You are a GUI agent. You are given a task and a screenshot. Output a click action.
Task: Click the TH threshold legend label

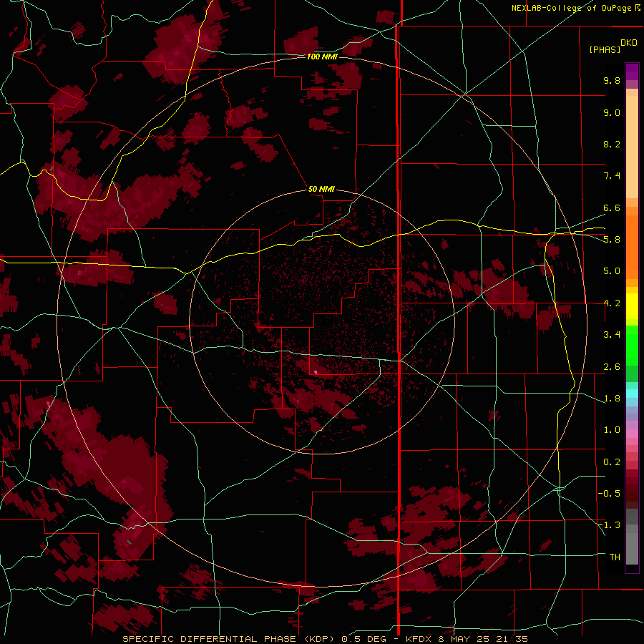click(x=615, y=557)
